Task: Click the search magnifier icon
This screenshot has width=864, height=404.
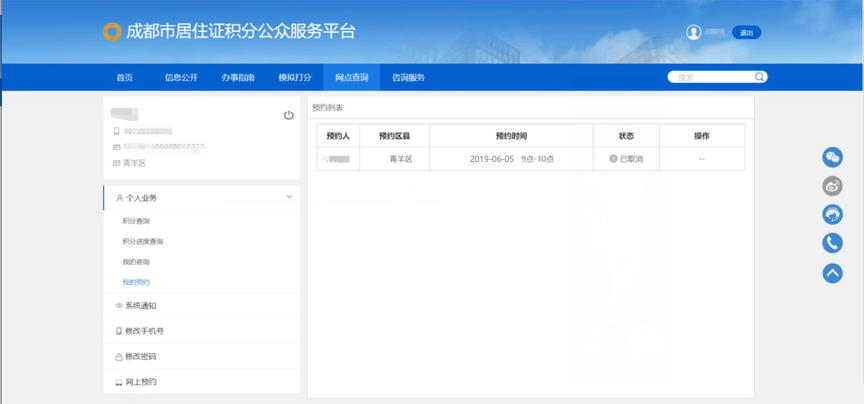Action: pos(760,77)
